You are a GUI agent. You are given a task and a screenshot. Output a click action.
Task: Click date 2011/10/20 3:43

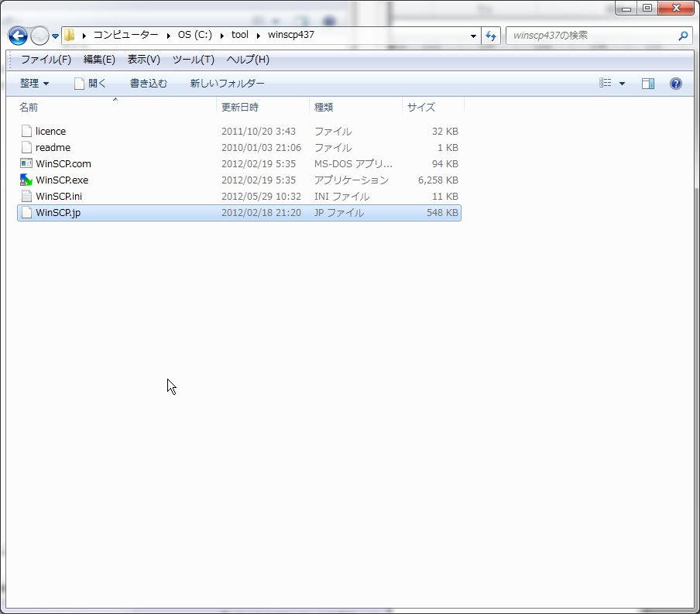[259, 132]
